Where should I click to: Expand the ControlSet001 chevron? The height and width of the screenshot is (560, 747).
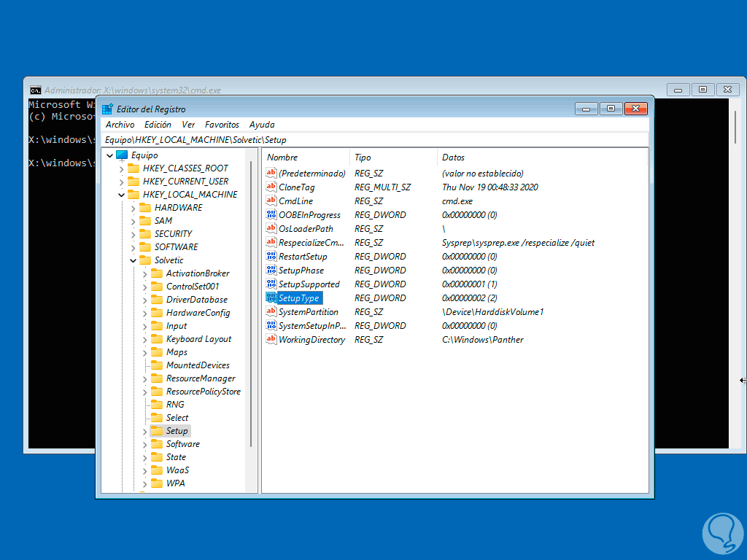tap(145, 287)
